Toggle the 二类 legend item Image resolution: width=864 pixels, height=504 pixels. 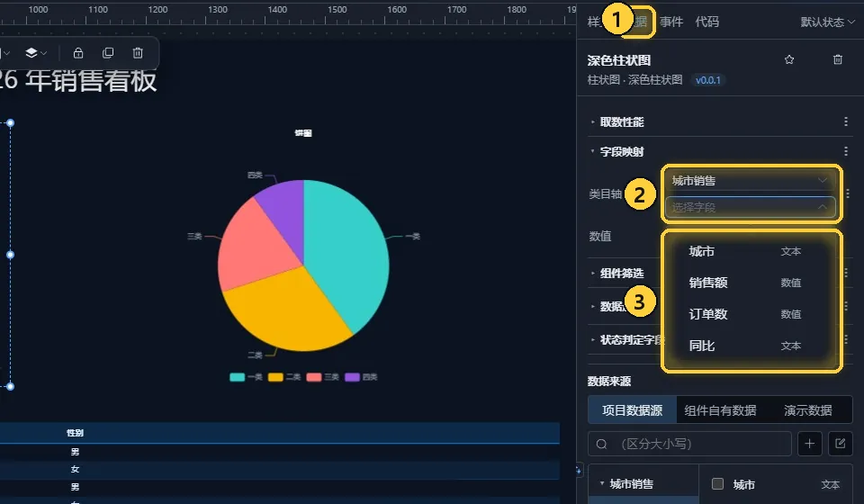(284, 377)
